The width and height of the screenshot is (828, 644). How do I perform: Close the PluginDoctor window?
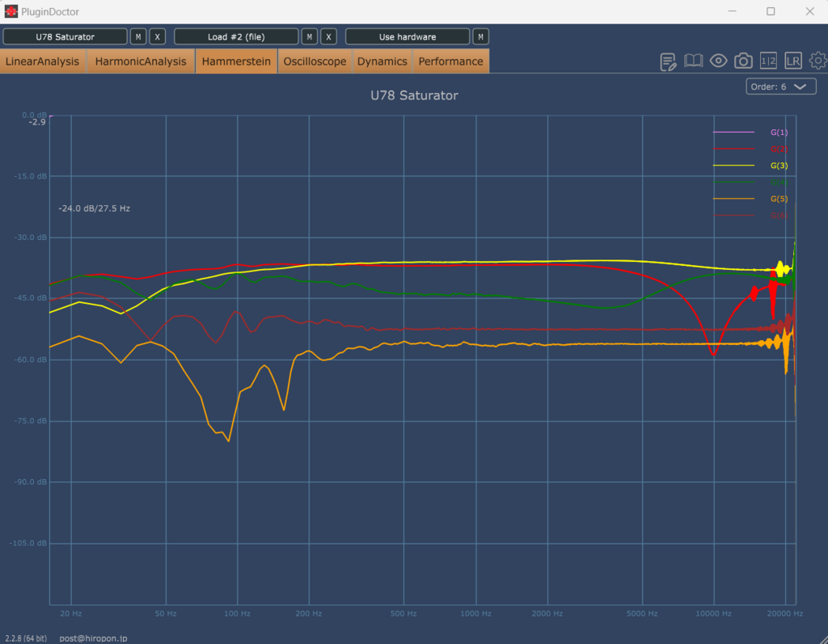tap(810, 11)
